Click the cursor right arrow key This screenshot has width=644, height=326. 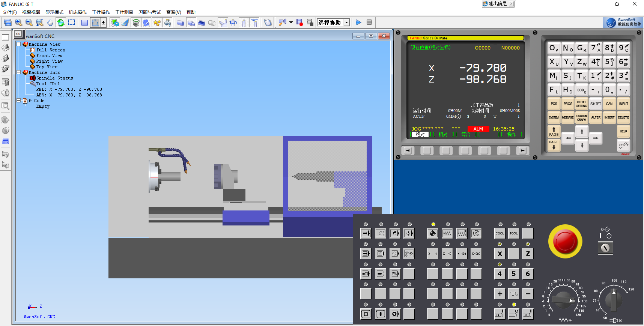596,138
